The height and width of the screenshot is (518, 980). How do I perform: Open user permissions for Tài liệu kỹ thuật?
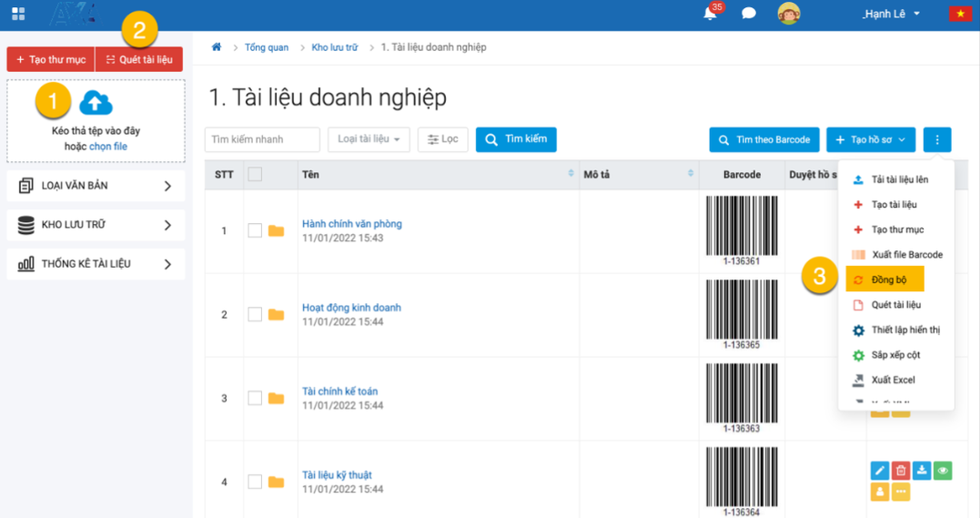[x=879, y=492]
